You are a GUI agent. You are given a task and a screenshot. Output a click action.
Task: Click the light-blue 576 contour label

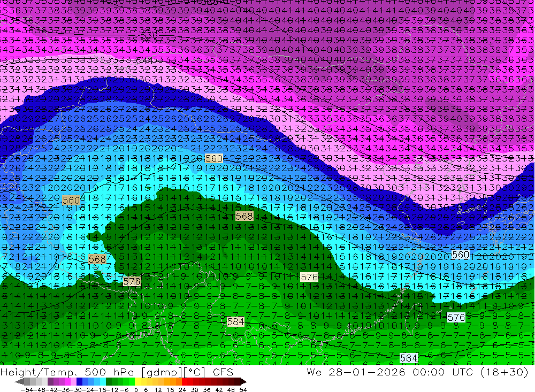(x=456, y=318)
